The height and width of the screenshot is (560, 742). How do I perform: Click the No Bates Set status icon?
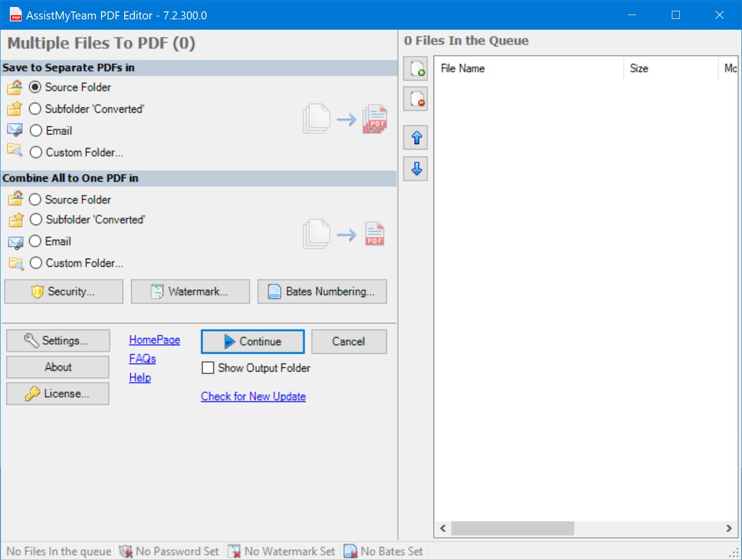point(351,551)
